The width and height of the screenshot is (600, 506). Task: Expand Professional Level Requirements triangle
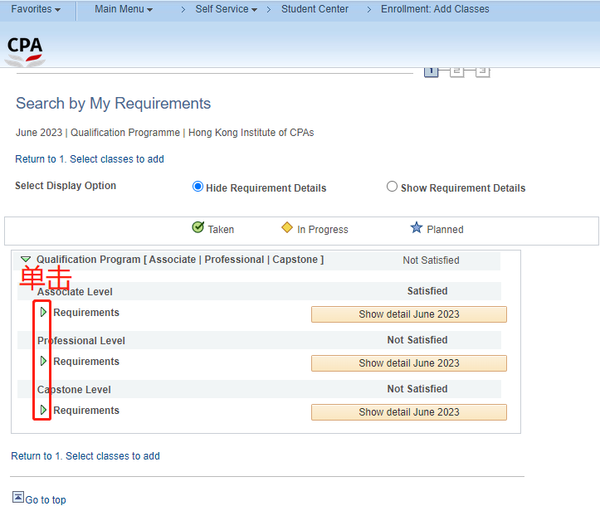tap(43, 361)
